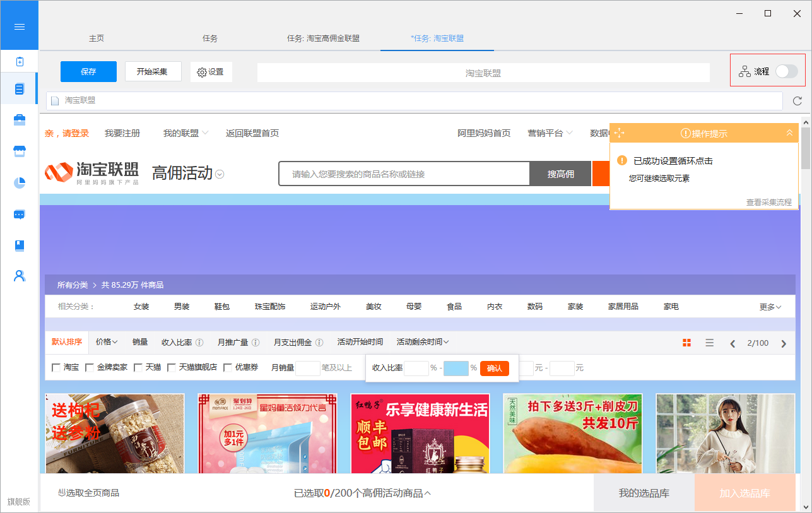Click the refresh icon next to address bar
This screenshot has width=812, height=513.
[797, 101]
